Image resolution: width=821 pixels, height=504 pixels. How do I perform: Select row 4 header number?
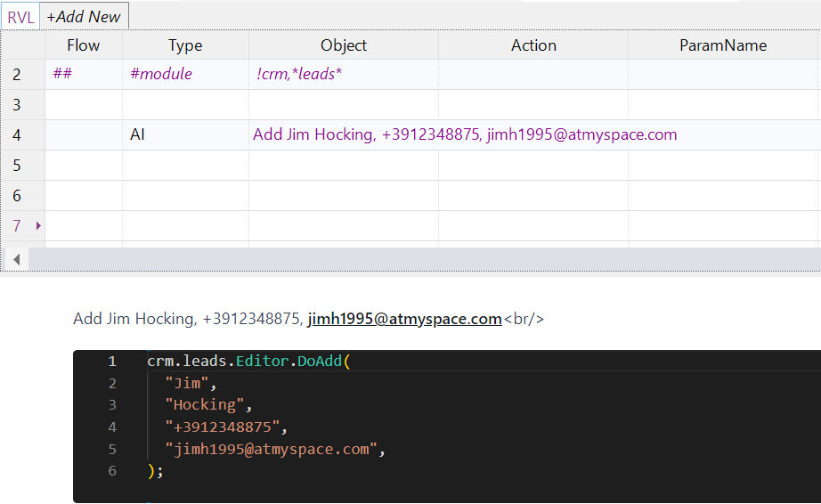click(17, 135)
